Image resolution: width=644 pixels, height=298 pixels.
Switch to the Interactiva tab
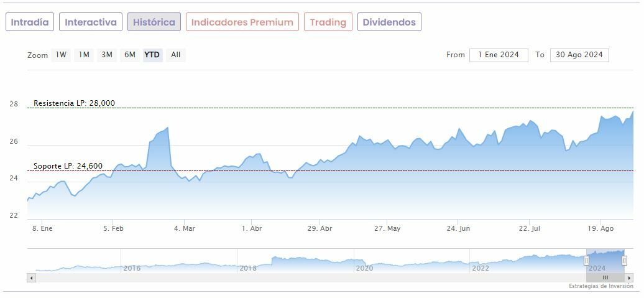[91, 22]
